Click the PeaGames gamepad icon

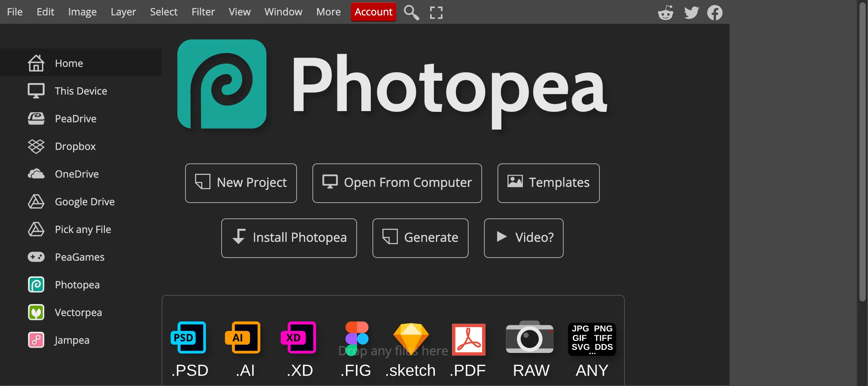(x=36, y=257)
